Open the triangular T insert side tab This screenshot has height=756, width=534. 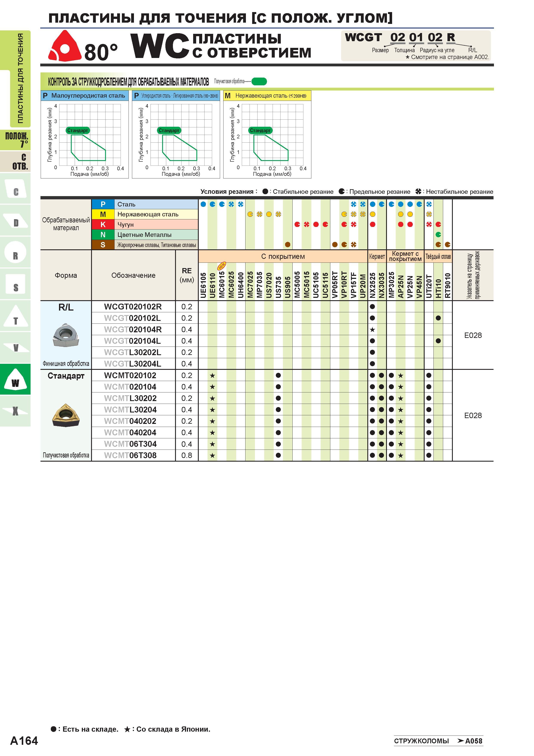coord(15,316)
